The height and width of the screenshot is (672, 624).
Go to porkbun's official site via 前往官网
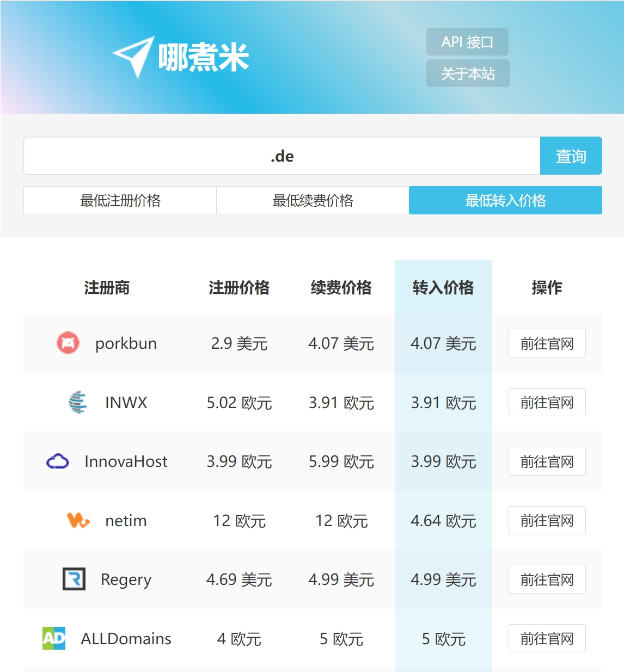[x=547, y=343]
